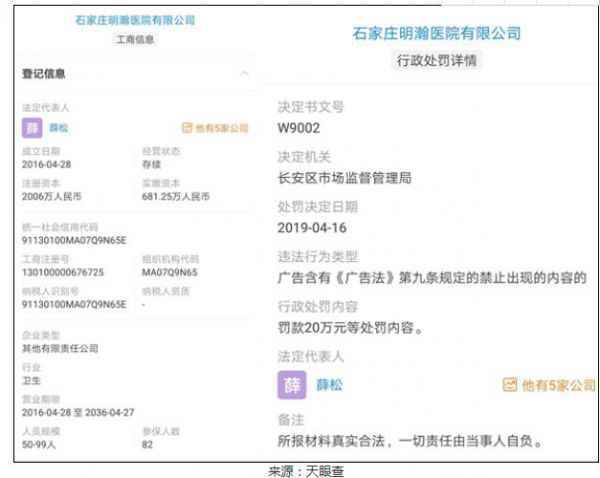Click the purple 薛 avatar in left panel
The height and width of the screenshot is (478, 600).
point(32,128)
